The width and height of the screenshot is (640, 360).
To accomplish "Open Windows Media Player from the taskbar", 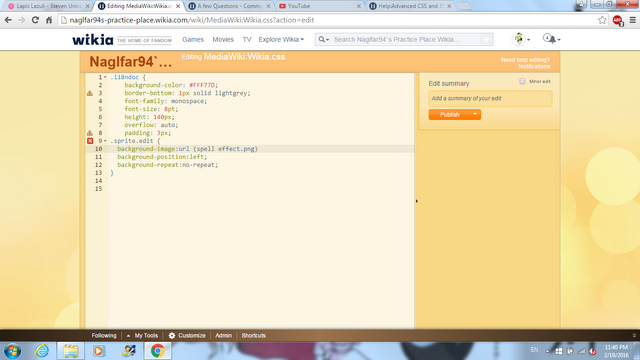I will coord(98,351).
